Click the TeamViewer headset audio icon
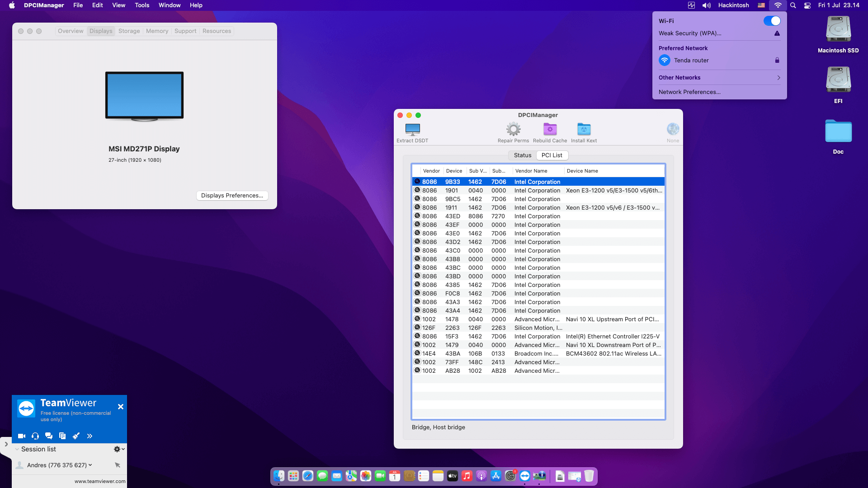This screenshot has width=868, height=488. point(35,436)
